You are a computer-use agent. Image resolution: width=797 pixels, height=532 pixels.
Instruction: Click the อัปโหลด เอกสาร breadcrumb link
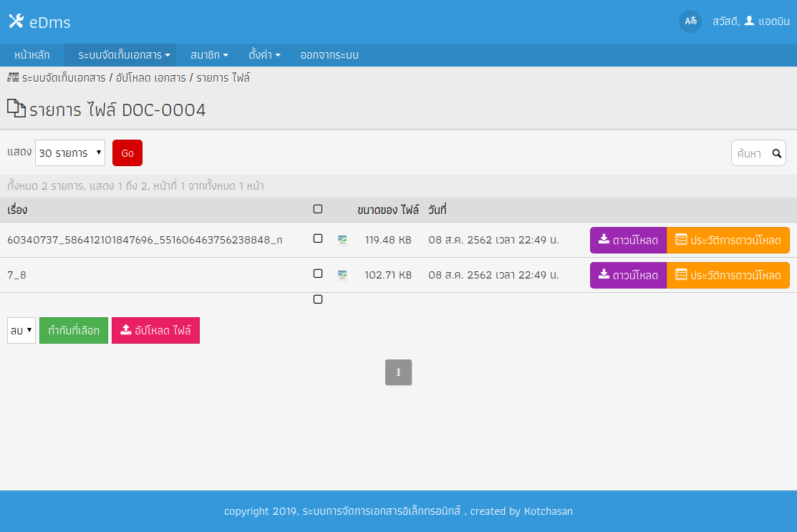pyautogui.click(x=151, y=78)
